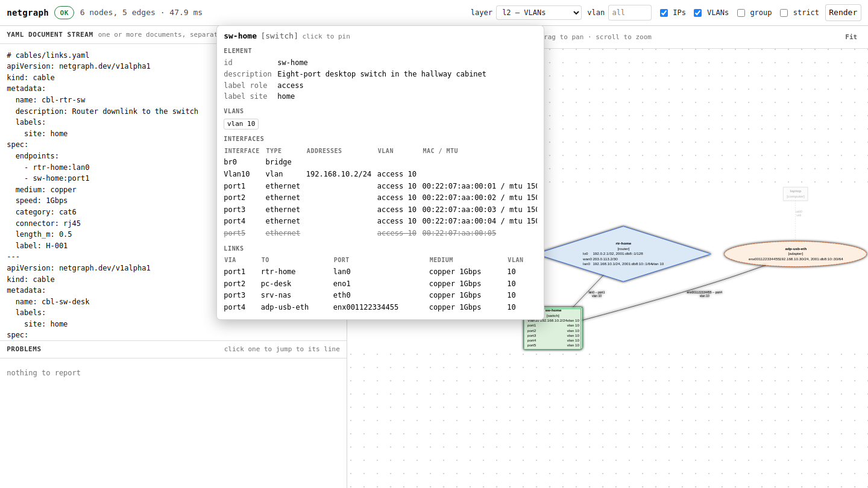
Task: Enable the IPs checkbox
Action: pos(664,13)
